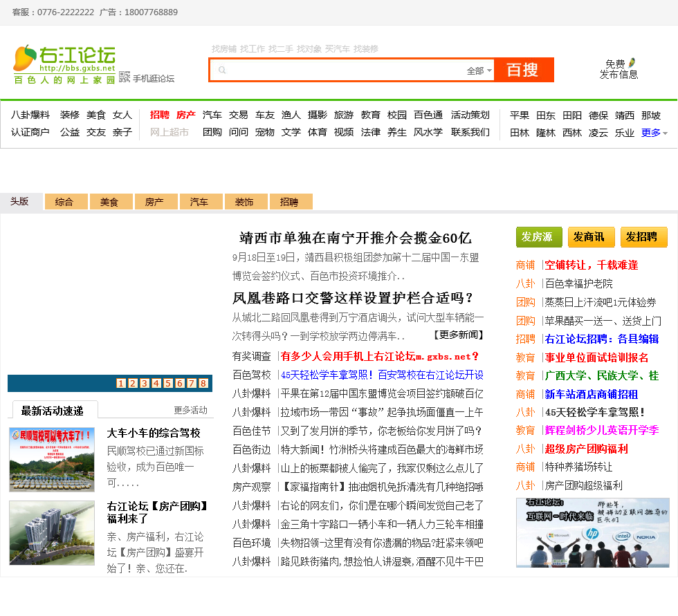This screenshot has height=616, width=678.
Task: Open the 全部 search category dropdown
Action: 479,71
